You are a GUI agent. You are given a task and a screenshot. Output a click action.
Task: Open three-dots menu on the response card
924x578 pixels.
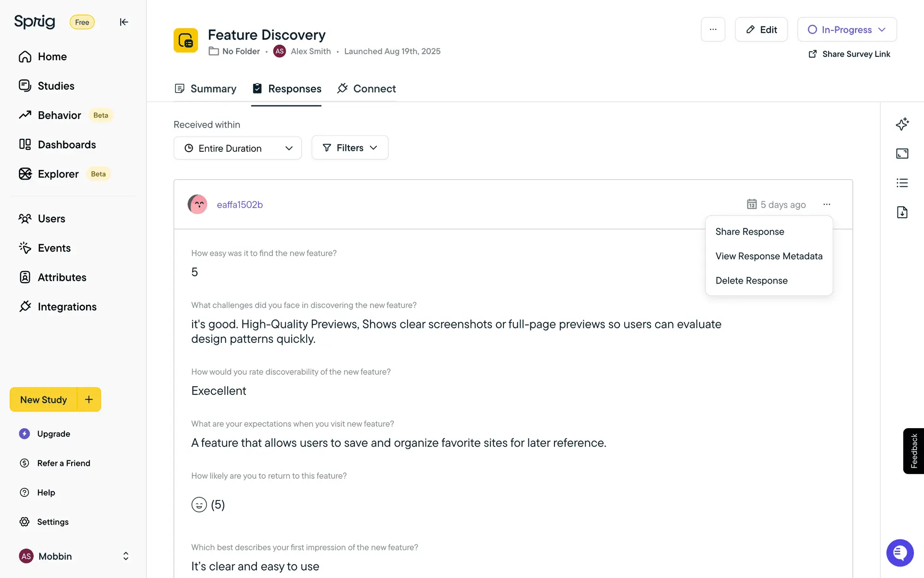[826, 204]
